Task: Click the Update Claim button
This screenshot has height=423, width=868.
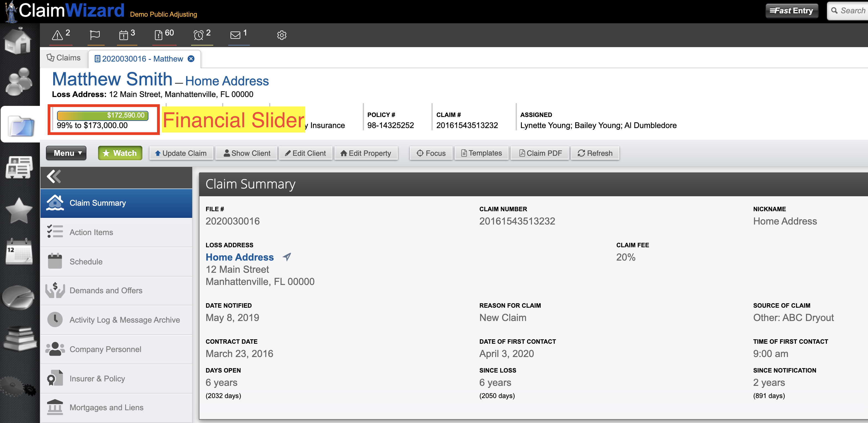Action: 181,153
